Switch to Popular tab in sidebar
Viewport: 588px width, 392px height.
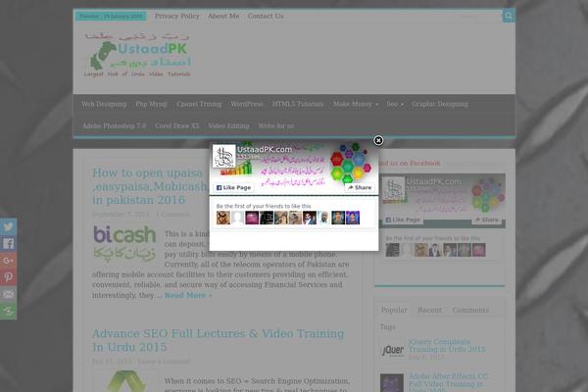(394, 310)
